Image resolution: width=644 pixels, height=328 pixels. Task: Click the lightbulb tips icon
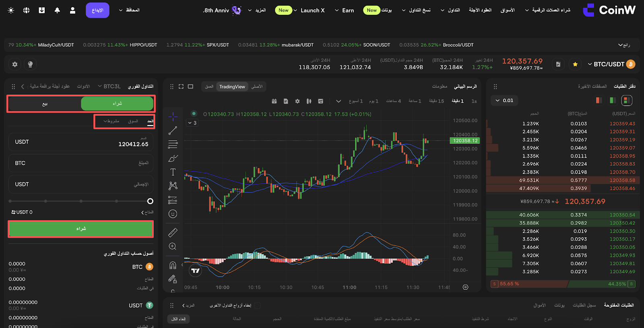pos(30,64)
